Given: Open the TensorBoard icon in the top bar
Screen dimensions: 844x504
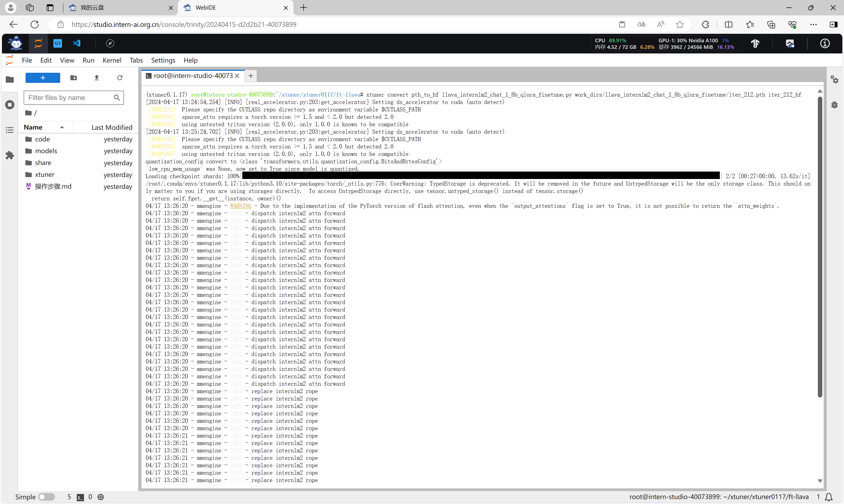Looking at the screenshot, I should click(x=755, y=43).
